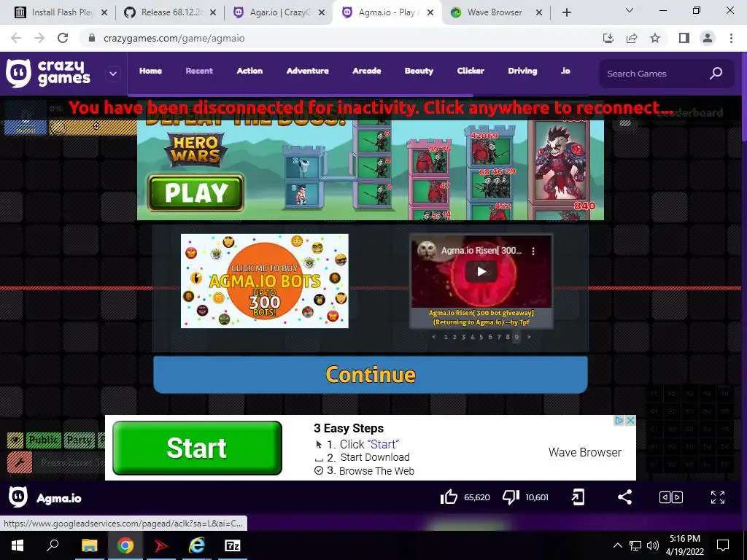Close the Wave Browser ad with X
The image size is (747, 560).
tap(630, 421)
